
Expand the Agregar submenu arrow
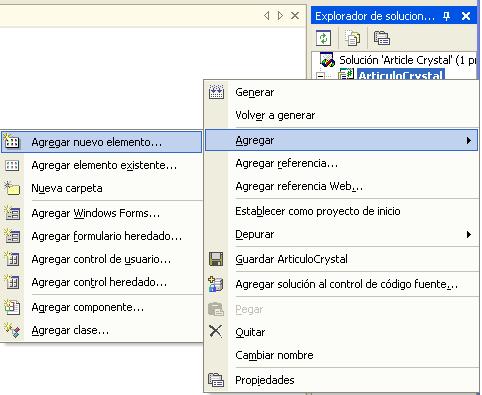click(469, 140)
